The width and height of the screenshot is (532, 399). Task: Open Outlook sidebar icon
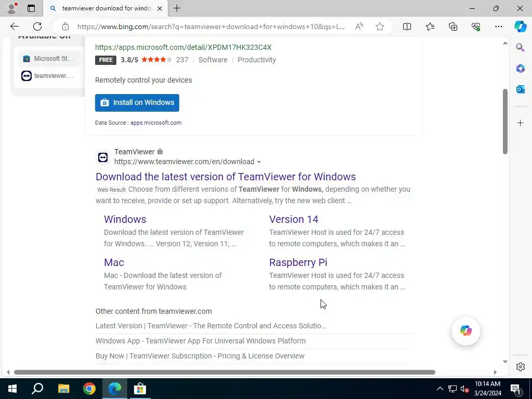[520, 89]
